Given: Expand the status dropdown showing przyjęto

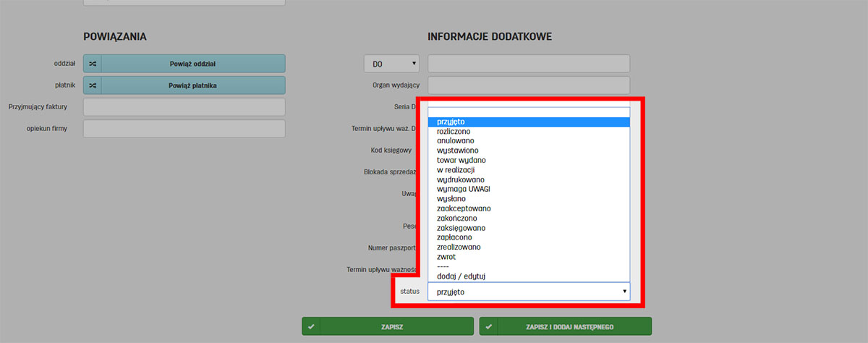Looking at the screenshot, I should 529,292.
